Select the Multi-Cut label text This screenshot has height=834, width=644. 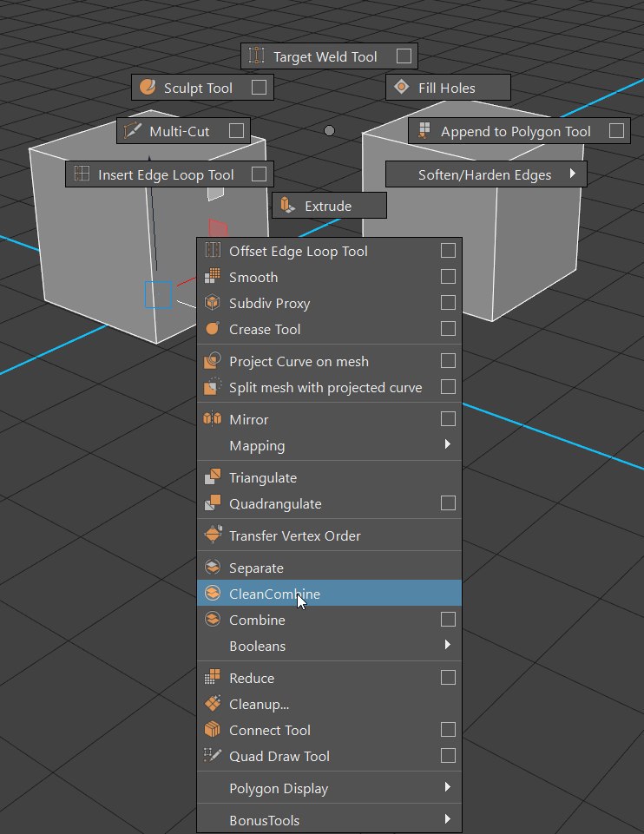pos(179,131)
